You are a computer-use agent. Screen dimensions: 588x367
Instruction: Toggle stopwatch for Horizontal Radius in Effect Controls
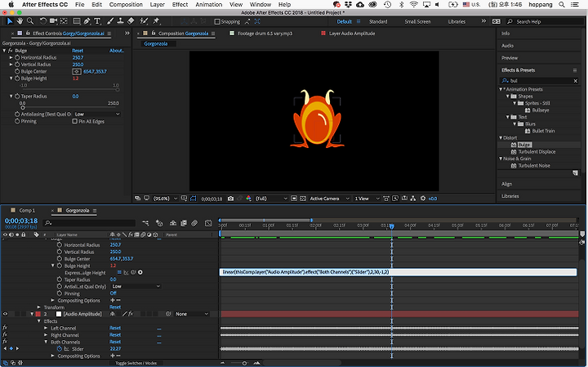coord(17,57)
